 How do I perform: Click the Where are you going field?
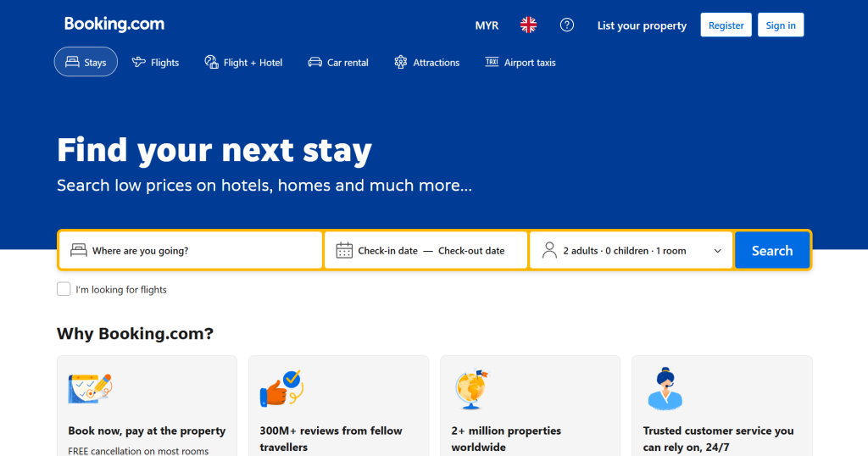pos(191,251)
